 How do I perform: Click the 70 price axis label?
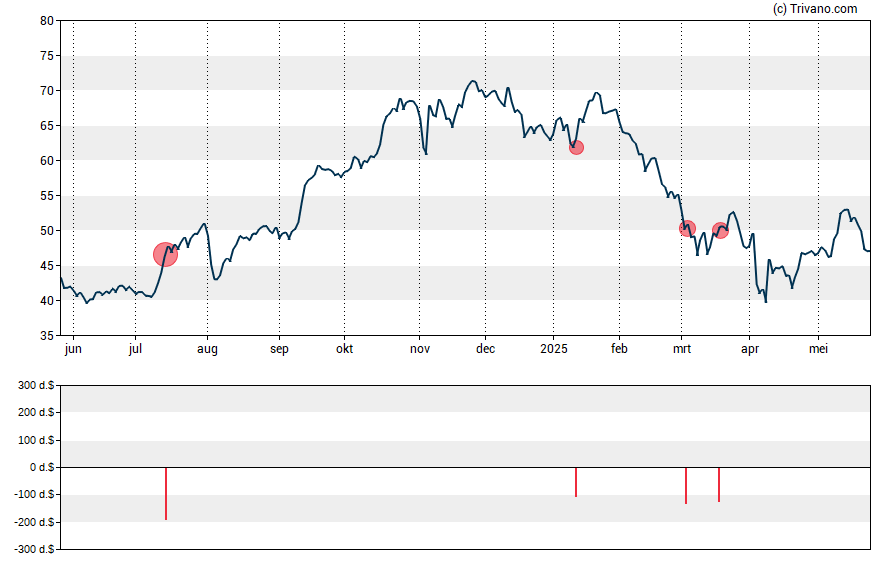[x=47, y=91]
